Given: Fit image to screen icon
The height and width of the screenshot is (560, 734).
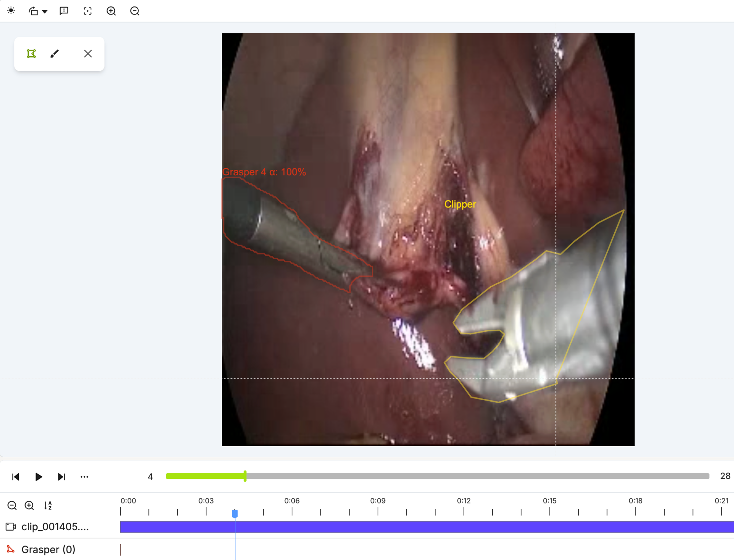Looking at the screenshot, I should (x=88, y=11).
